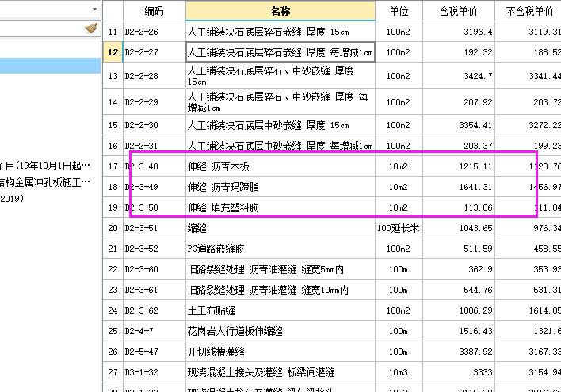
Task: Click price cell 511.59
Action: [458, 249]
